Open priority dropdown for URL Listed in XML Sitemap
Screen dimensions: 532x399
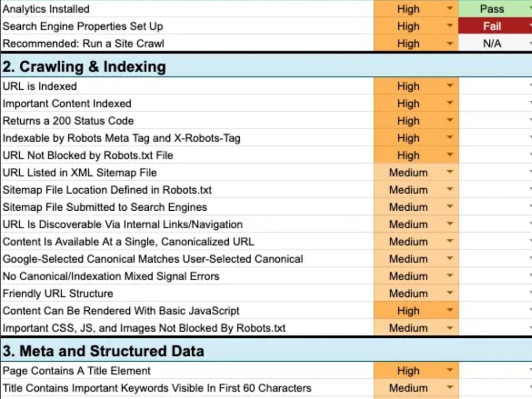click(450, 172)
